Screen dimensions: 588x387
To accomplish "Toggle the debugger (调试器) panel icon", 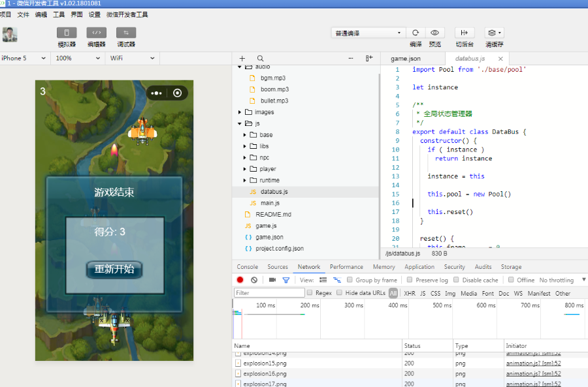I will (x=126, y=33).
